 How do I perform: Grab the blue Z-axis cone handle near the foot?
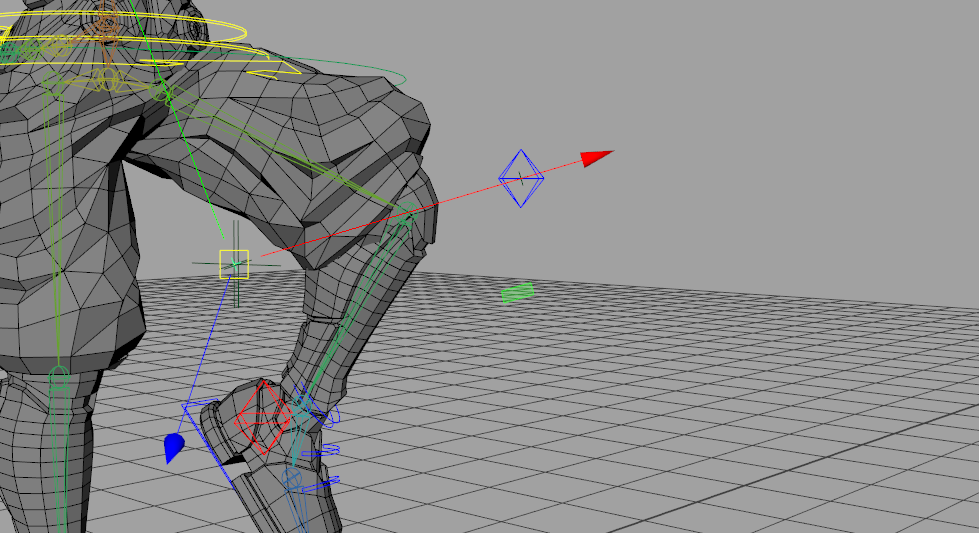pos(174,448)
